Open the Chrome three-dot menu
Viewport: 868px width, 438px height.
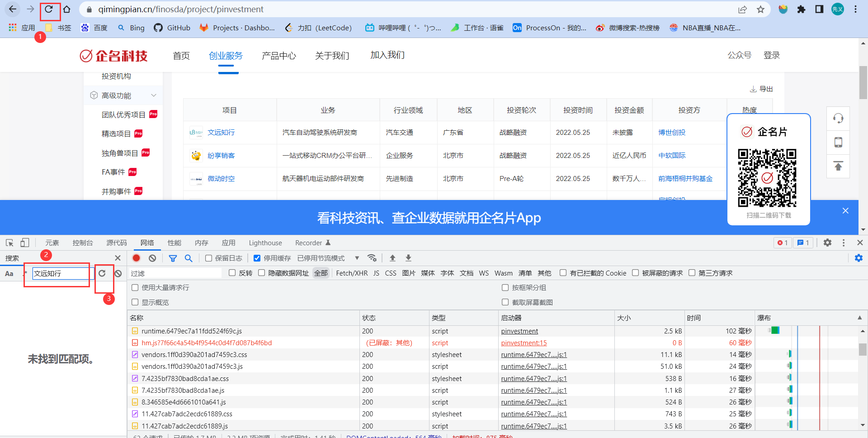tap(855, 9)
